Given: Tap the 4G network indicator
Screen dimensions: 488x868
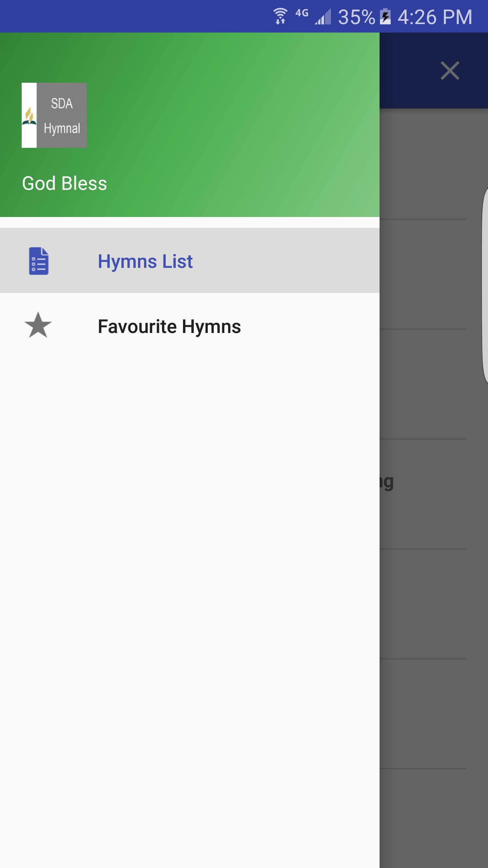Looking at the screenshot, I should coord(301,14).
